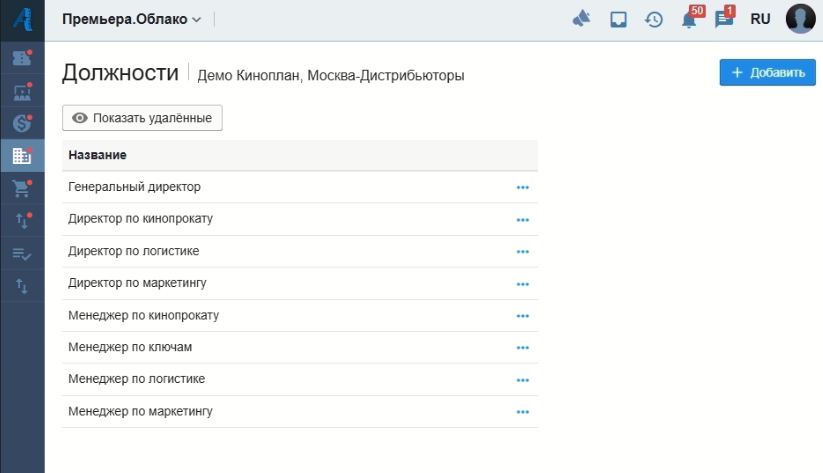Screen dimensions: 823x473
Task: Click the Название column header
Action: (97, 155)
